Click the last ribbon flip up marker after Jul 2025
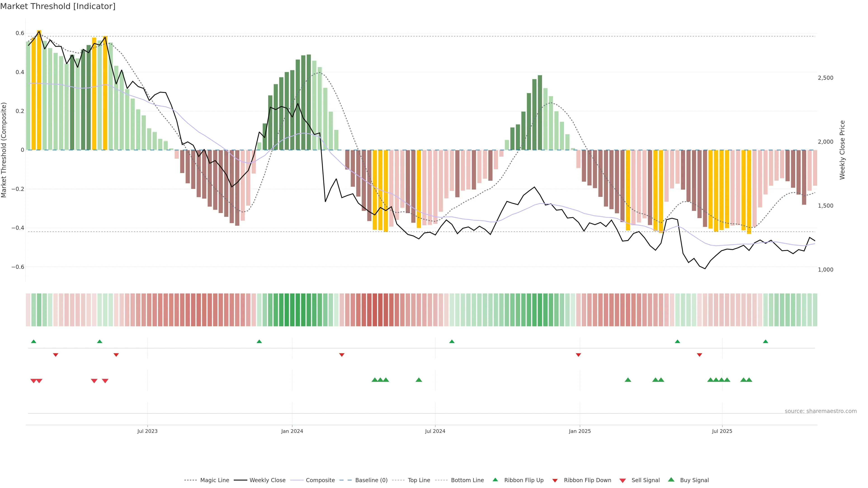Image resolution: width=868 pixels, height=488 pixels. (x=765, y=342)
